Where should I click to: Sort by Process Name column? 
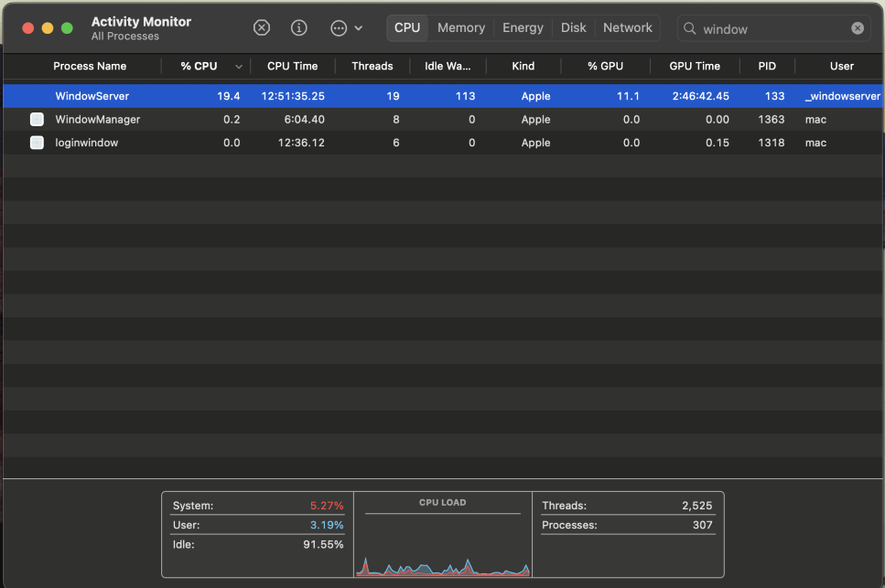(90, 66)
